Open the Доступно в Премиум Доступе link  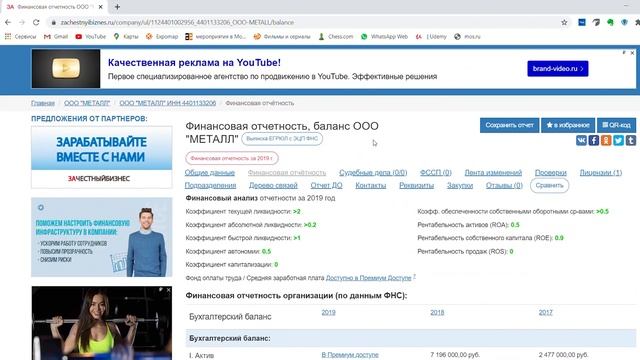point(369,278)
